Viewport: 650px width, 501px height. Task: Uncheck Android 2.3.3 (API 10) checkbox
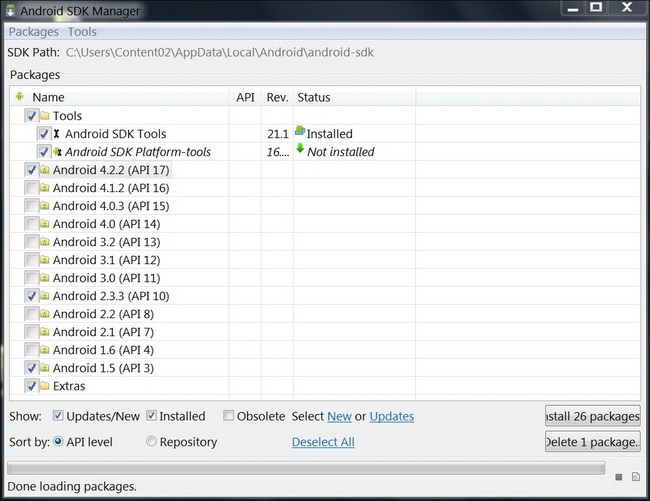31,296
